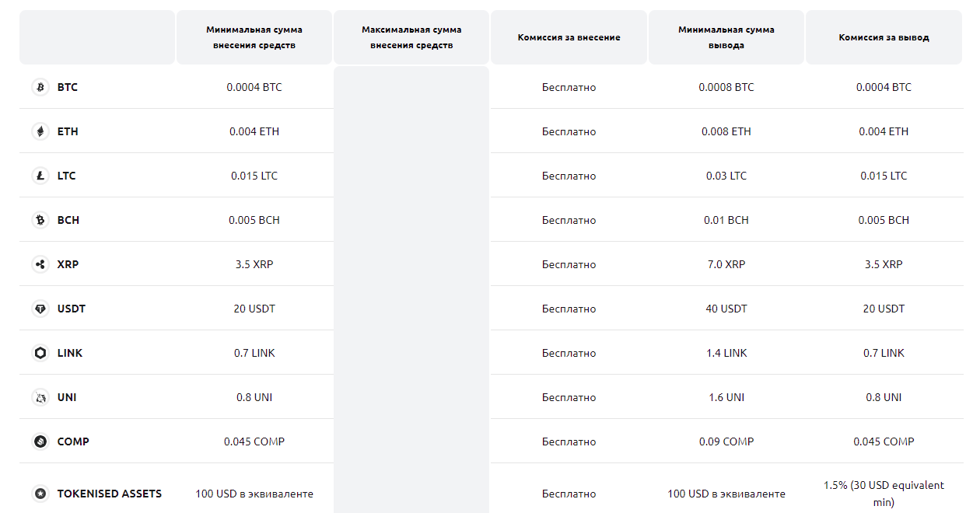Click the Tether (USDT) coin icon
The height and width of the screenshot is (513, 980).
tap(40, 309)
